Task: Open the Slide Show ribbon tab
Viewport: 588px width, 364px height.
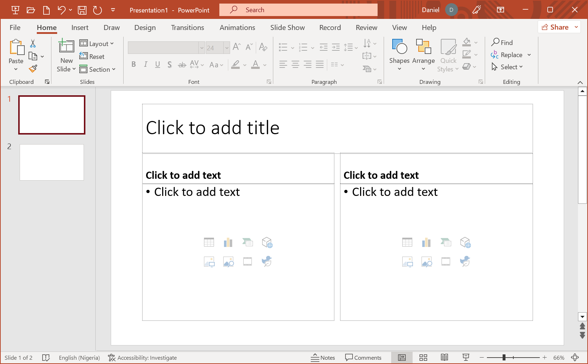Action: click(x=287, y=27)
